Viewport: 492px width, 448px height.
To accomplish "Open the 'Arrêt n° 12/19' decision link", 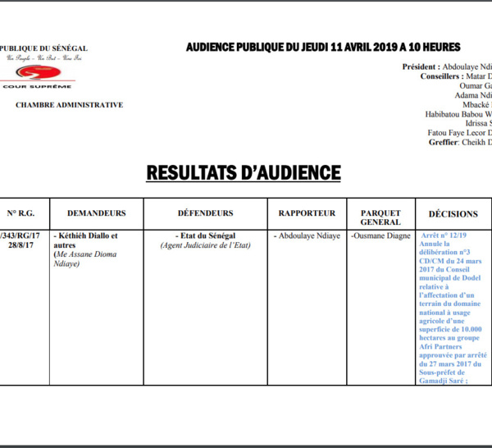I will click(444, 235).
